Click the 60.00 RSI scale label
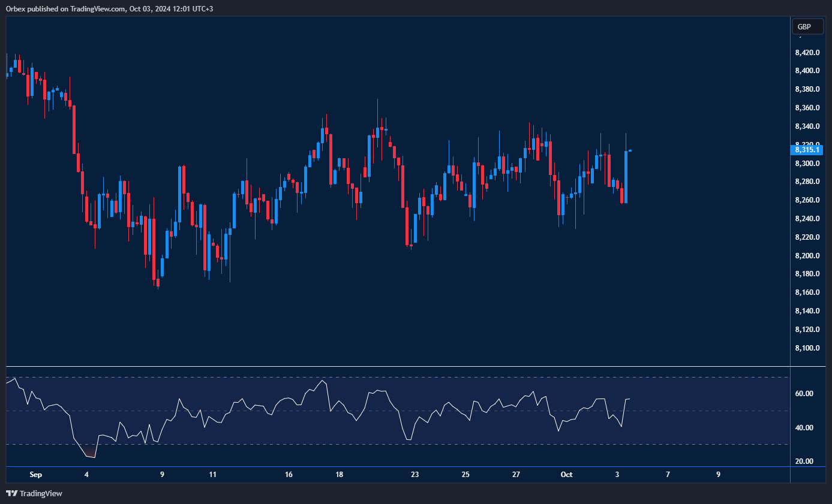 pyautogui.click(x=804, y=394)
